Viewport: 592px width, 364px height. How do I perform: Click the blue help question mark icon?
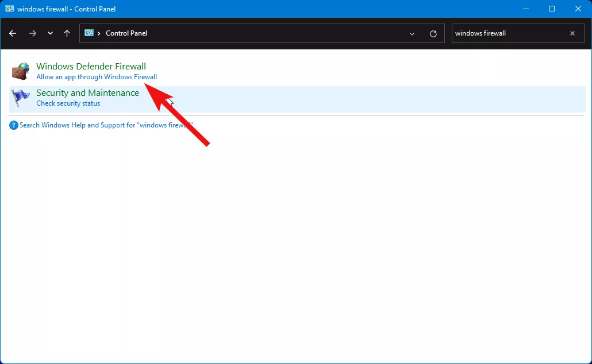[x=14, y=125]
